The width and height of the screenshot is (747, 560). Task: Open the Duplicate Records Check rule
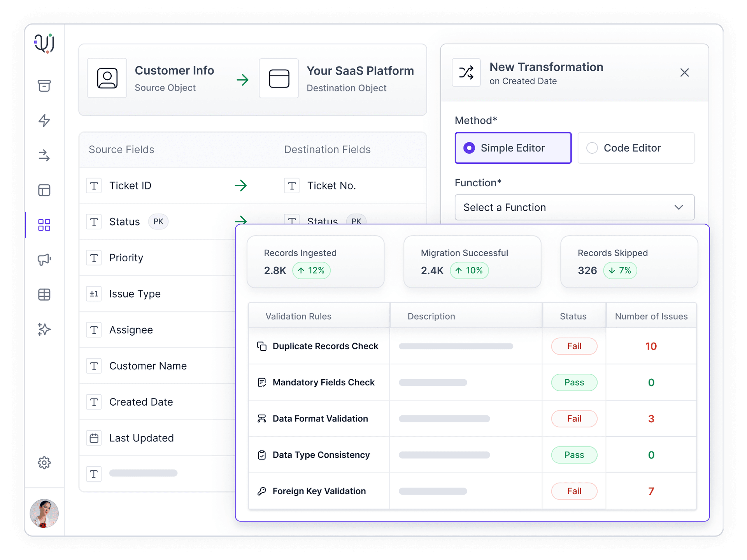[x=325, y=346]
